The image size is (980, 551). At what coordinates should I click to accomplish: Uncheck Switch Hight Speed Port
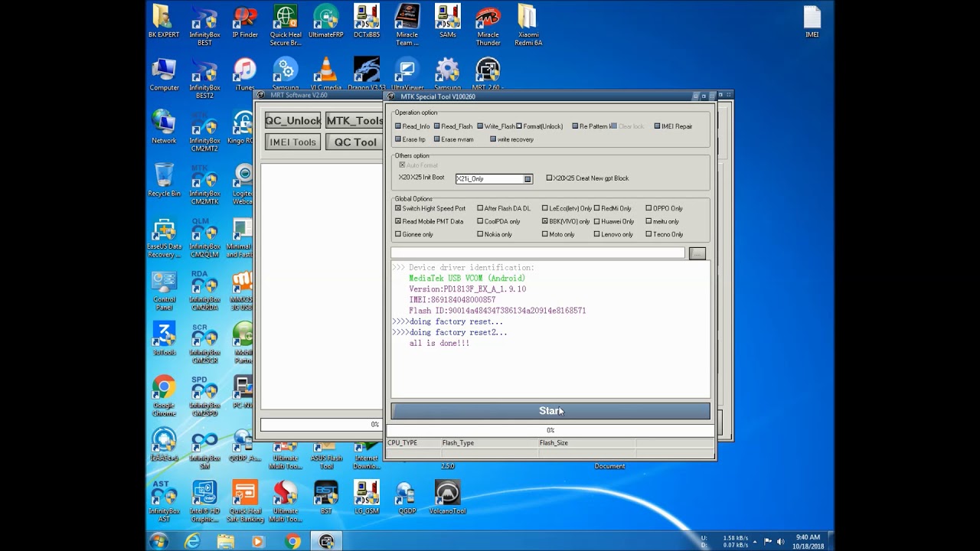(398, 208)
